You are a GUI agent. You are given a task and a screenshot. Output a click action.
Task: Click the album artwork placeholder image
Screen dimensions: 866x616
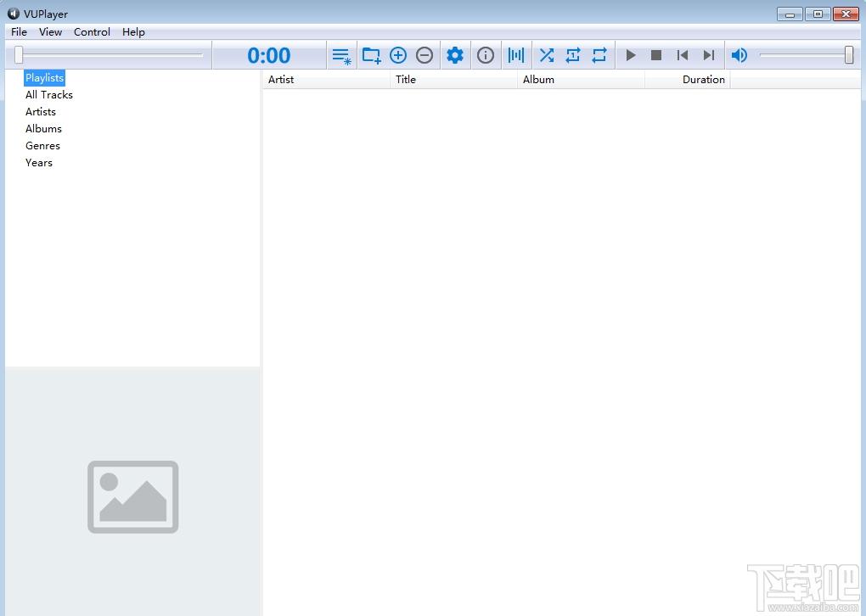[133, 496]
